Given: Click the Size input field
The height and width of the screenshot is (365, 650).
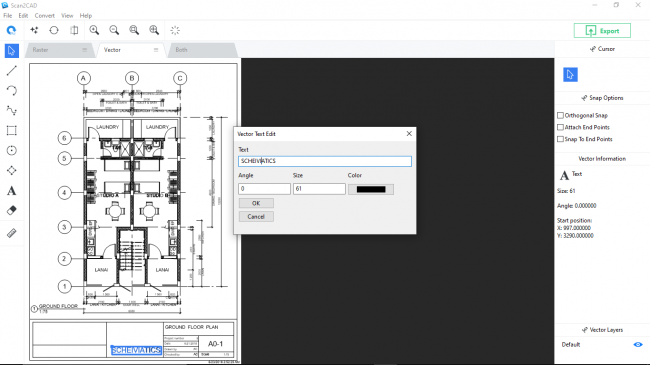Looking at the screenshot, I should (x=319, y=189).
